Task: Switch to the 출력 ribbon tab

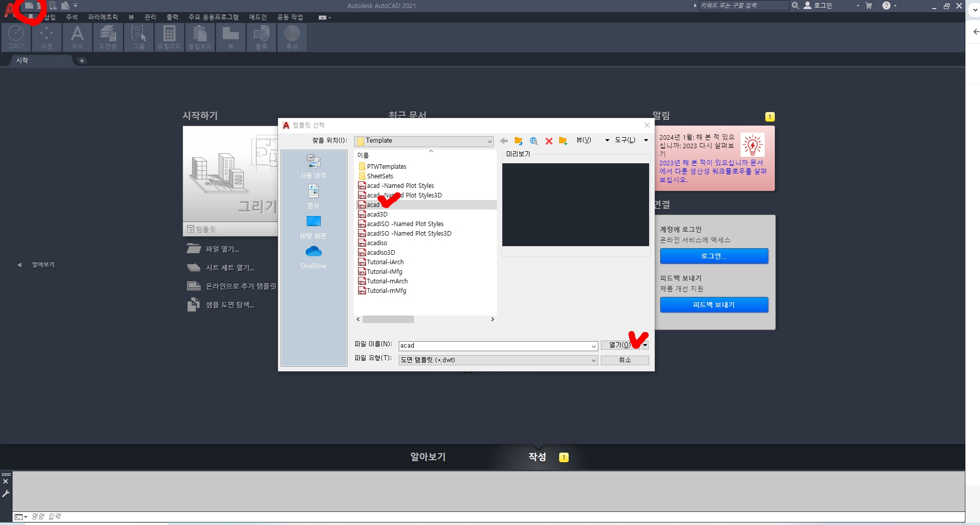Action: tap(172, 17)
